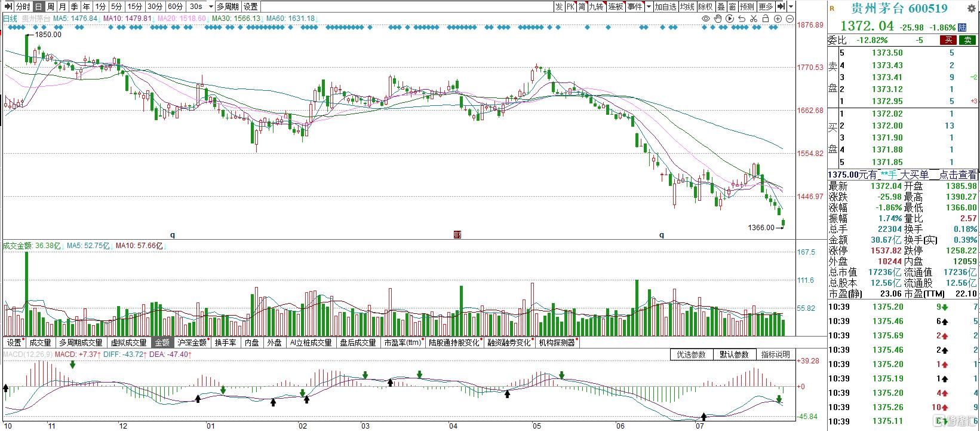The width and height of the screenshot is (980, 431).
Task: Select the 换手率 indicator tab
Action: click(226, 343)
